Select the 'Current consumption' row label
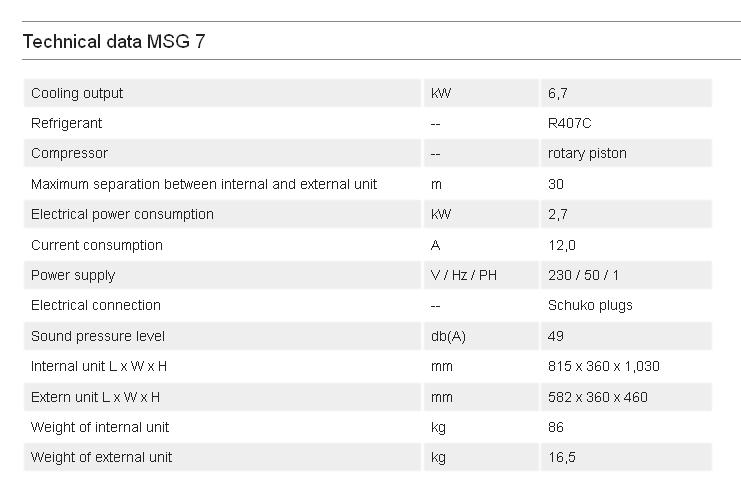The width and height of the screenshot is (741, 490). click(x=97, y=245)
